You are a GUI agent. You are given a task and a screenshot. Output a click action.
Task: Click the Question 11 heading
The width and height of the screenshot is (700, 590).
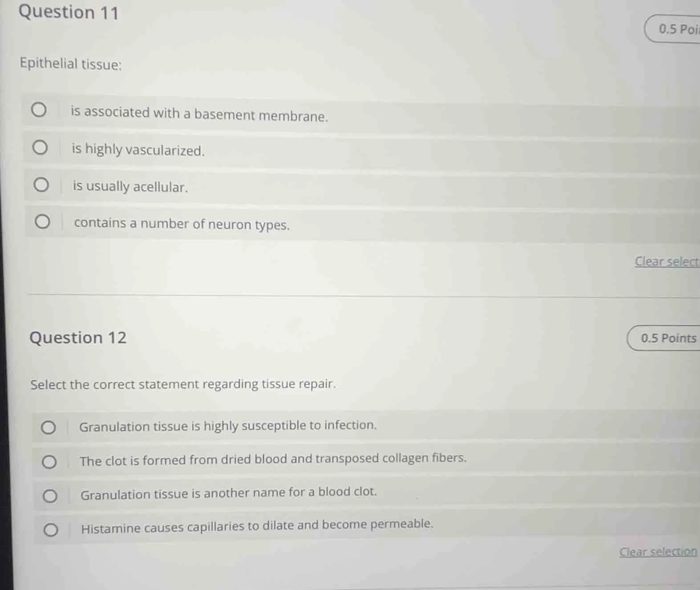68,13
